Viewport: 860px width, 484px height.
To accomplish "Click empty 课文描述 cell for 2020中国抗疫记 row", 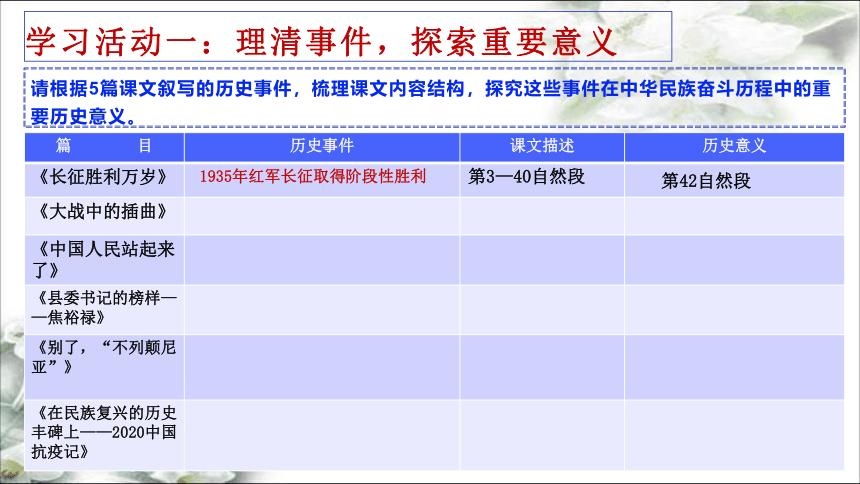I will (542, 435).
